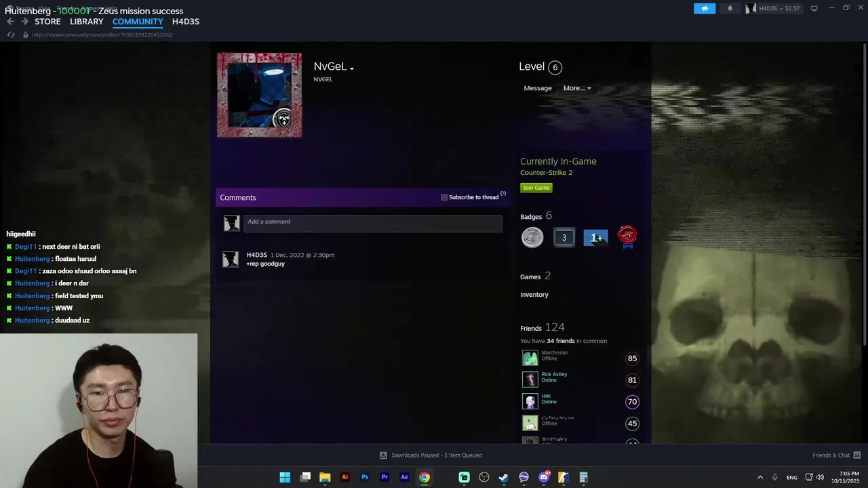Click the profile URL address bar

click(102, 35)
